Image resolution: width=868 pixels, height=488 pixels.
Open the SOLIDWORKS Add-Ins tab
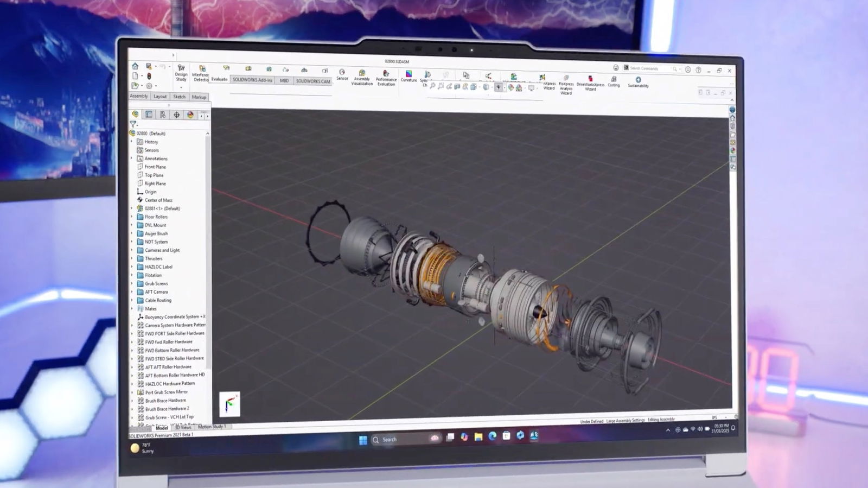pyautogui.click(x=252, y=80)
